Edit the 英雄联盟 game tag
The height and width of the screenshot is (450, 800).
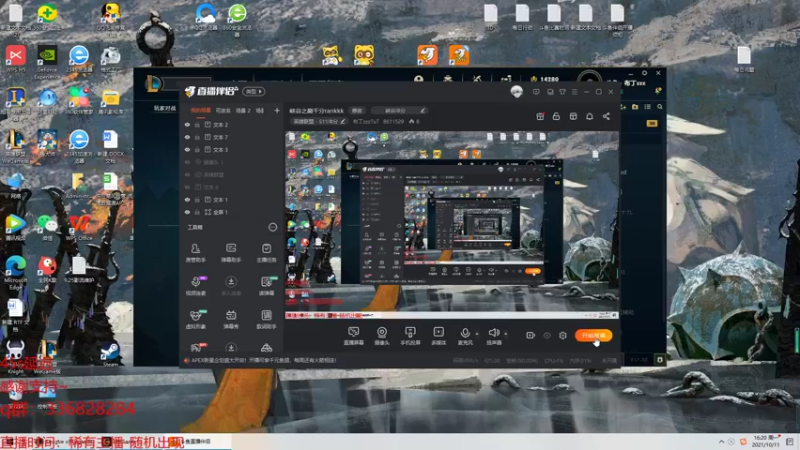point(319,121)
